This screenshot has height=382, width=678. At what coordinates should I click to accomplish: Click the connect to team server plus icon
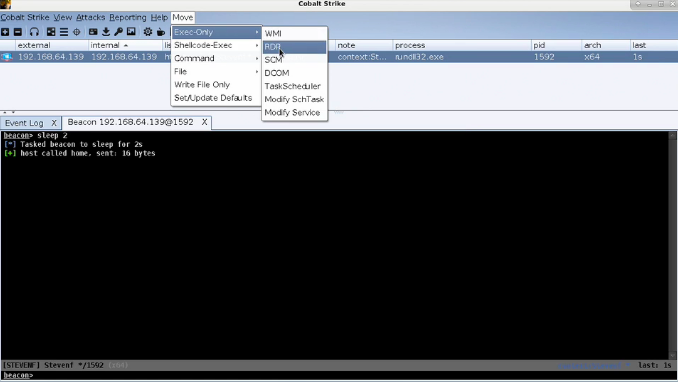pos(5,32)
